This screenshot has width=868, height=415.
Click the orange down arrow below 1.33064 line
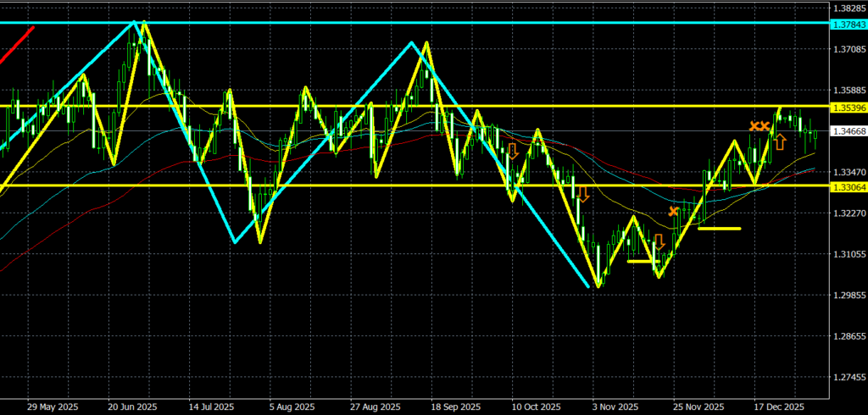[x=582, y=194]
